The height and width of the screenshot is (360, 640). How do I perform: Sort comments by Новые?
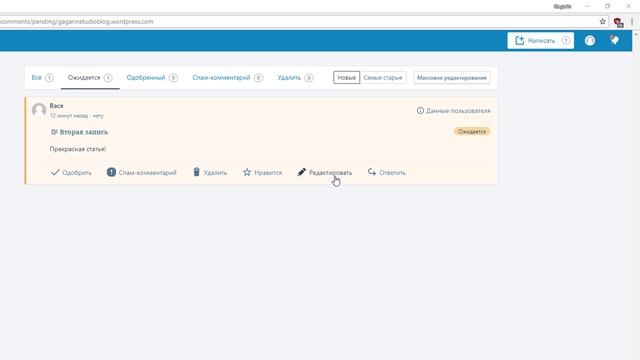[x=347, y=78]
